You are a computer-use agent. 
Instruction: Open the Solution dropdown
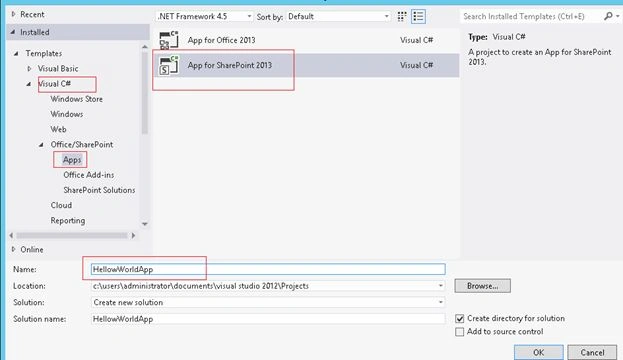point(441,302)
